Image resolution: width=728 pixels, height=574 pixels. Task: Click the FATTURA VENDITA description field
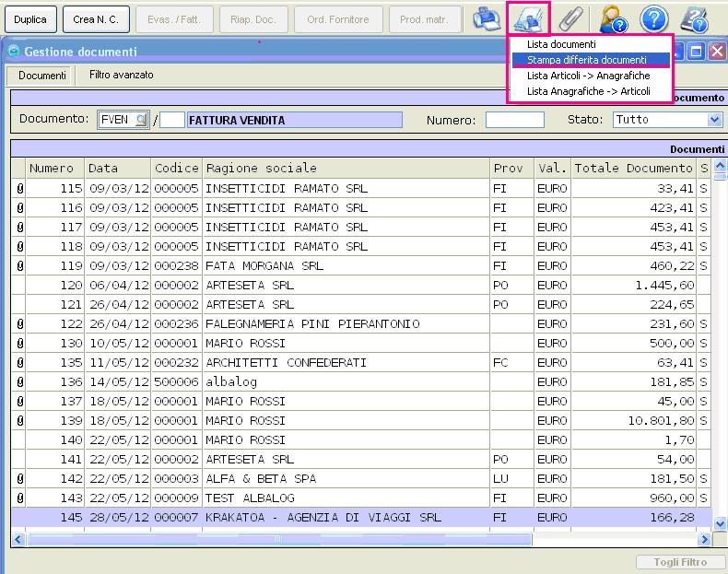294,120
